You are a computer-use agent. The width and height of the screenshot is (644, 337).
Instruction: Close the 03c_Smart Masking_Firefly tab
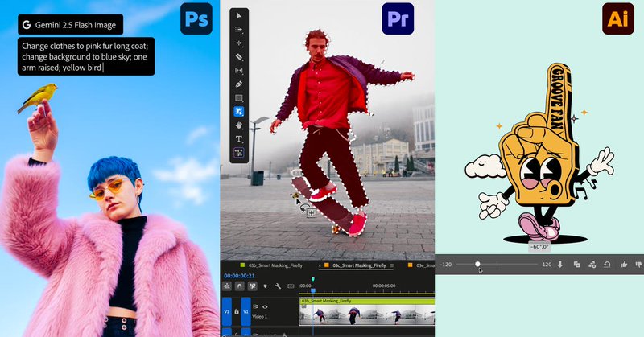(x=320, y=265)
